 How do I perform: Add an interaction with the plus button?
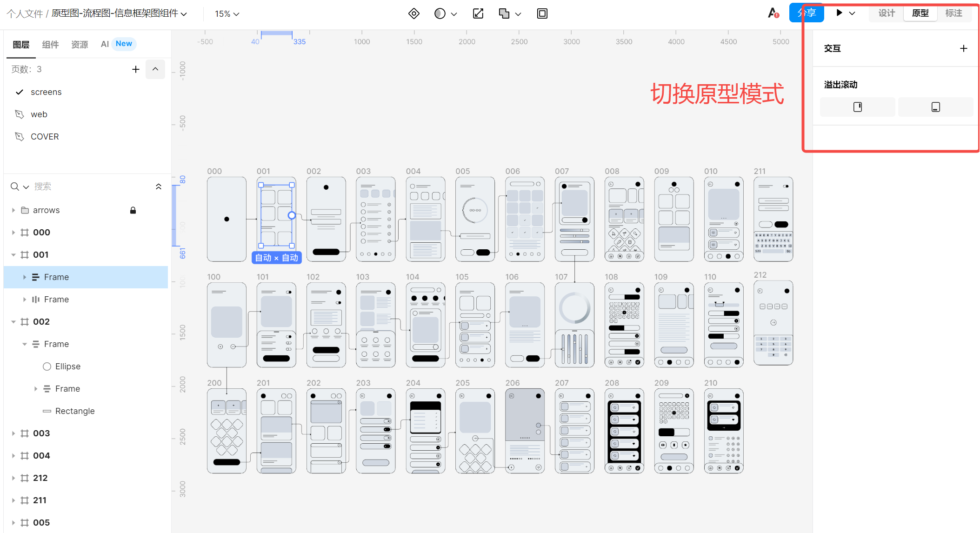tap(963, 48)
